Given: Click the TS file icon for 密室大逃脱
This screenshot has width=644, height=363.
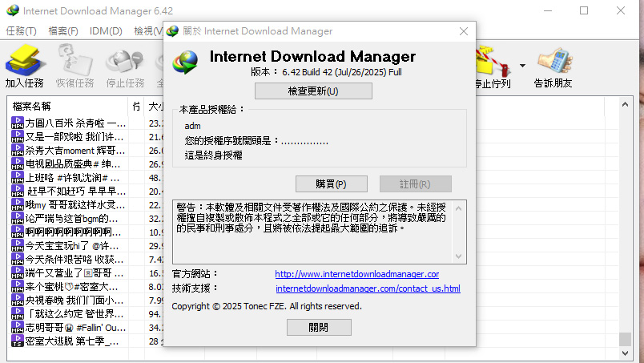Looking at the screenshot, I should (x=17, y=341).
